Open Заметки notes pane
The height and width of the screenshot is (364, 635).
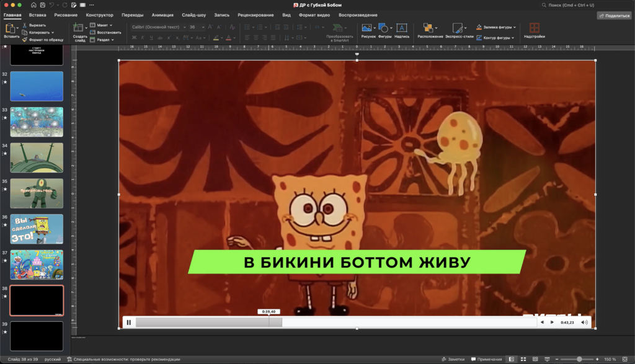click(453, 359)
